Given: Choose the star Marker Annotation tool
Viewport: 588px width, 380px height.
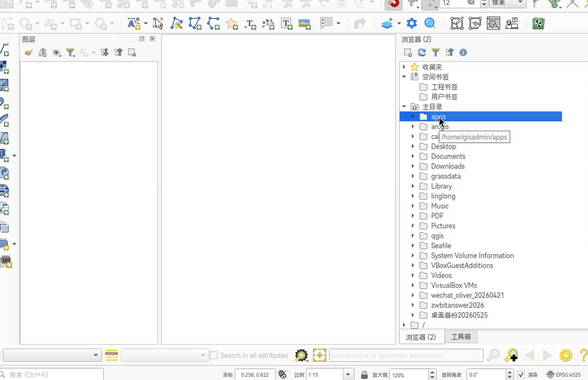Looking at the screenshot, I should [x=232, y=24].
